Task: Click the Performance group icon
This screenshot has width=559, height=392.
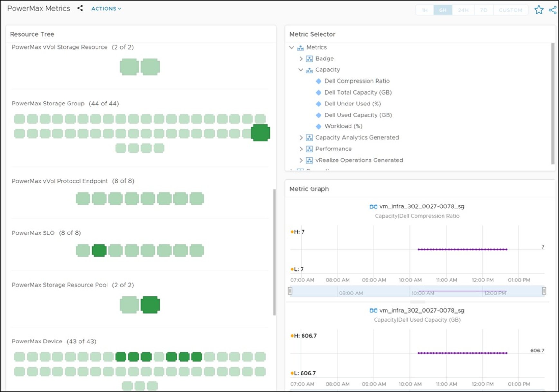Action: (x=309, y=149)
